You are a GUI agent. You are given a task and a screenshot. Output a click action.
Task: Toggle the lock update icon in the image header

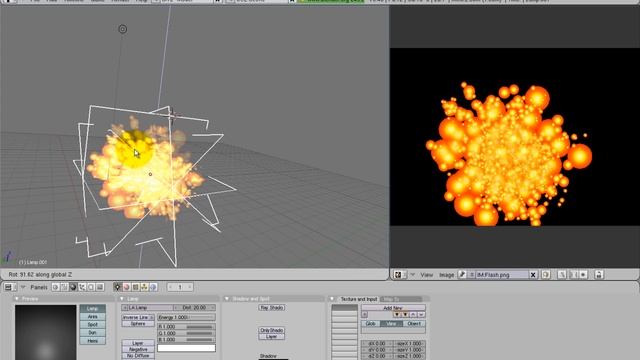pyautogui.click(x=598, y=275)
